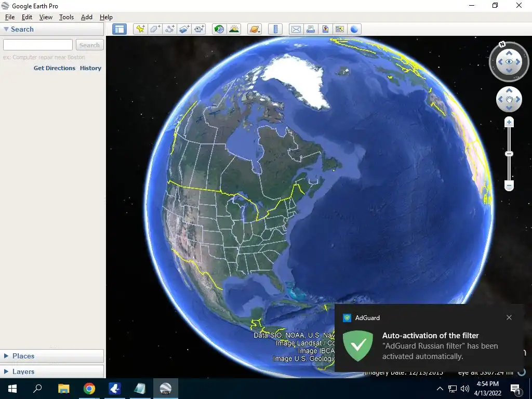Image resolution: width=532 pixels, height=399 pixels.
Task: Show historical imagery clock icon
Action: (219, 29)
